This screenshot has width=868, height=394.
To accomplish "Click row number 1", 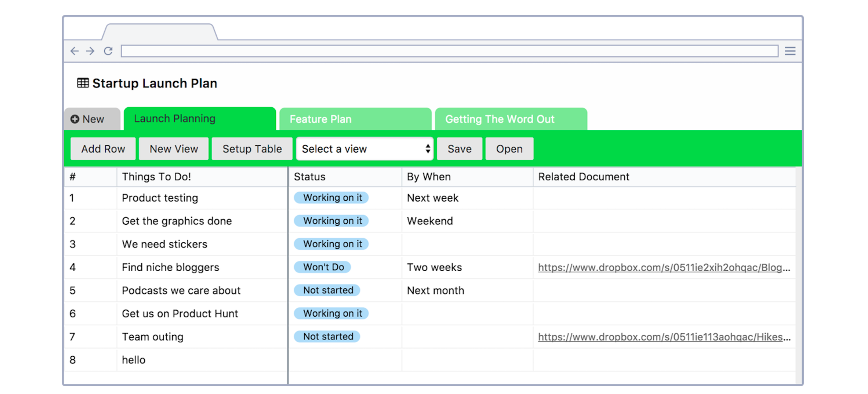I will point(72,198).
